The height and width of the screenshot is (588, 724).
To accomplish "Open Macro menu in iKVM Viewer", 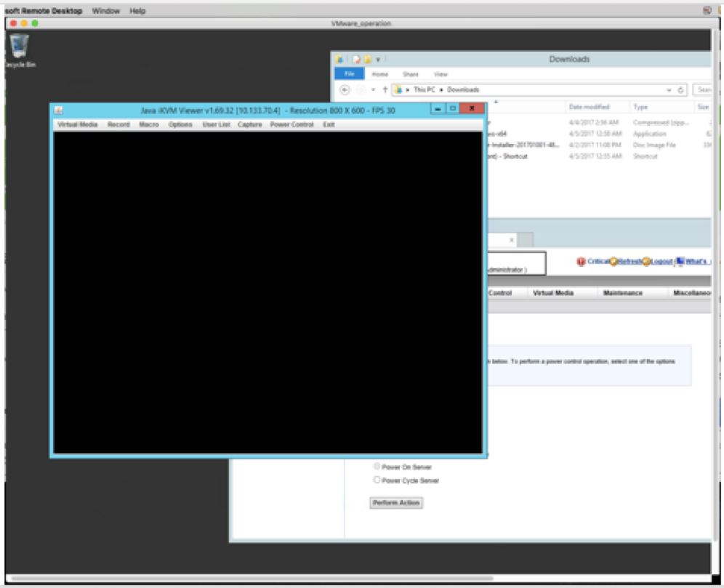I will [x=149, y=124].
